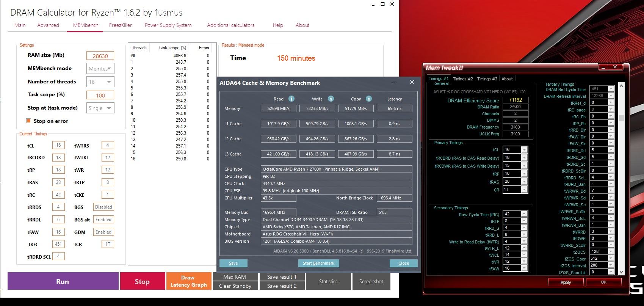Click OK in Mem TweakIt

tap(604, 282)
